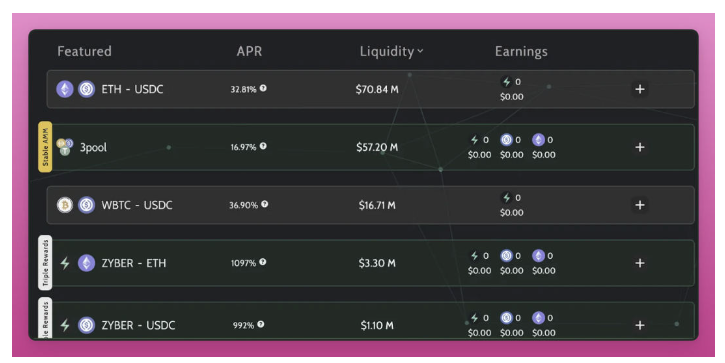The width and height of the screenshot is (725, 363).
Task: Click the 1097% APR value
Action: (x=243, y=263)
